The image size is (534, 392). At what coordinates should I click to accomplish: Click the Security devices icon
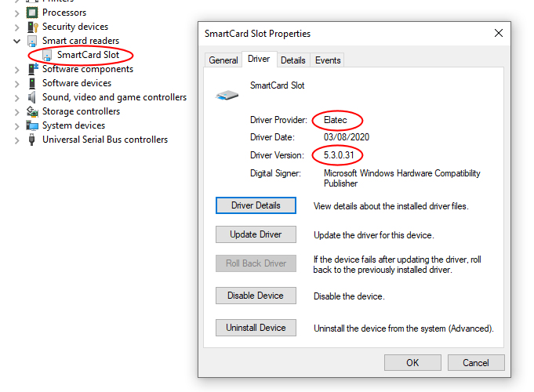(x=32, y=27)
